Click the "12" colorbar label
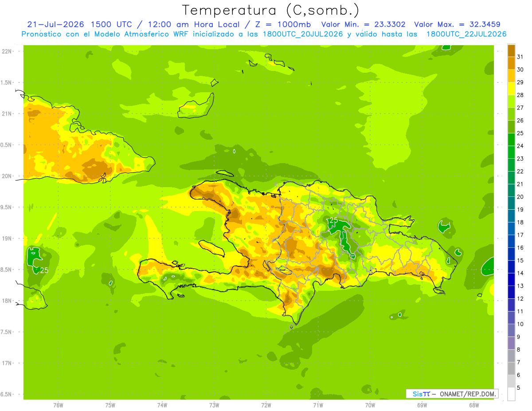This screenshot has width=532, height=411. 520,299
